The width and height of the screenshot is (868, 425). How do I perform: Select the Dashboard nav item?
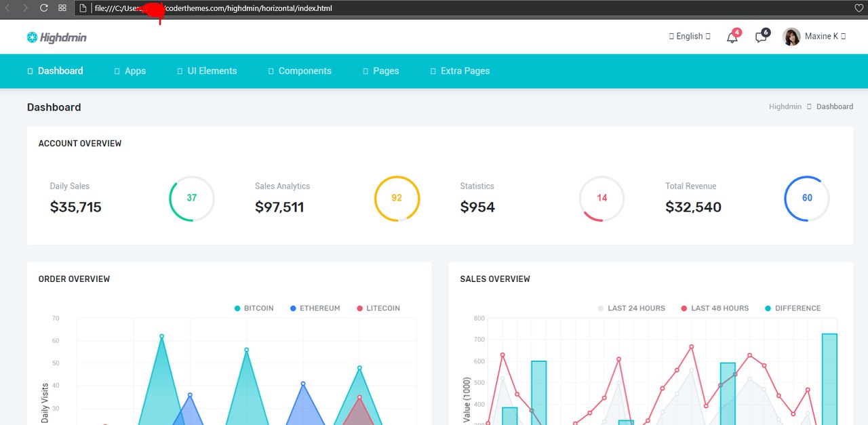pos(55,70)
